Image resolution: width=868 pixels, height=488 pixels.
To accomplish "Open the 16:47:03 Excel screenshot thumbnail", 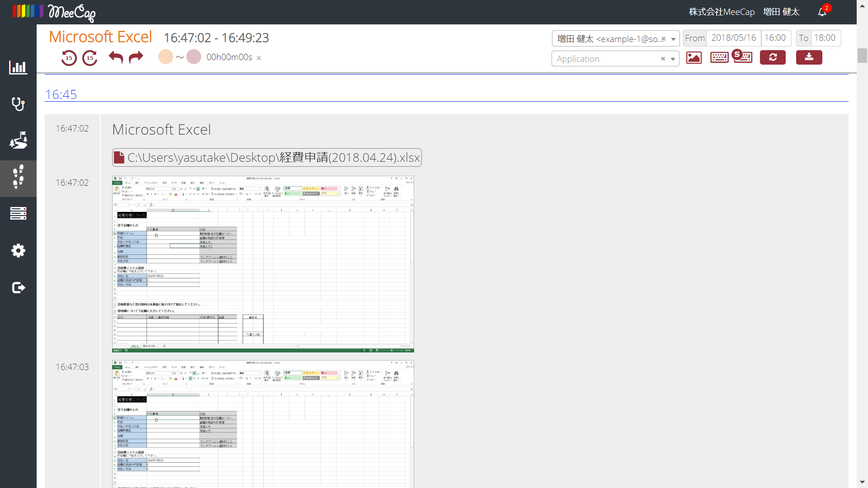I will point(263,424).
